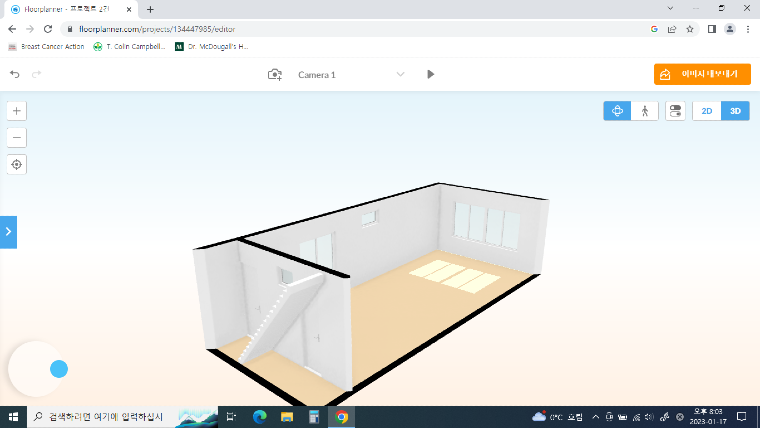Screen dimensions: 760x428
Task: Switch to walkthrough person mode
Action: point(645,111)
